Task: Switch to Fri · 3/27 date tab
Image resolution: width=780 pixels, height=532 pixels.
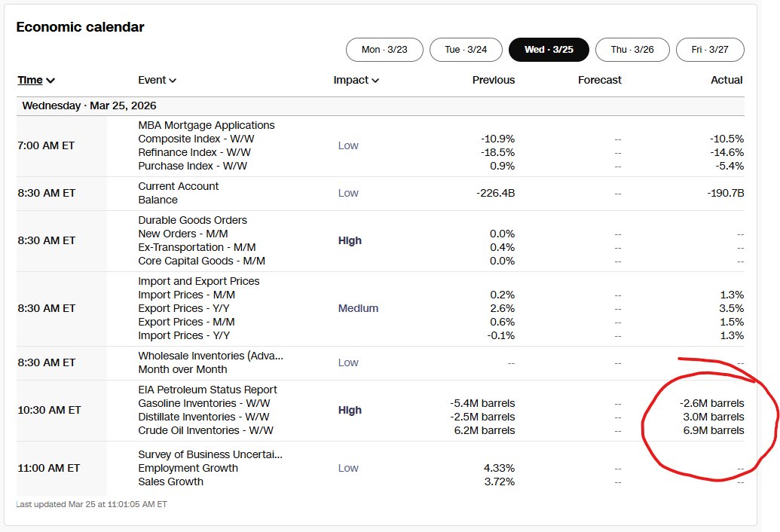Action: point(710,50)
